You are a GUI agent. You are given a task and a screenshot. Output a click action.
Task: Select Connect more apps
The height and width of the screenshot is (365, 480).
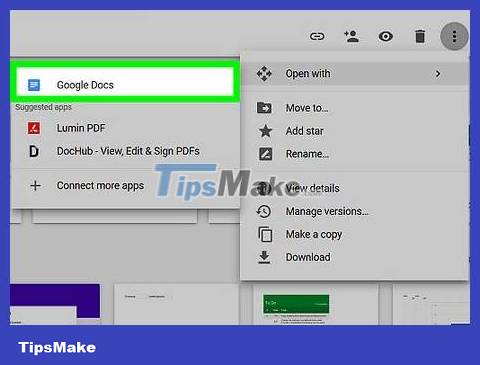tap(125, 185)
